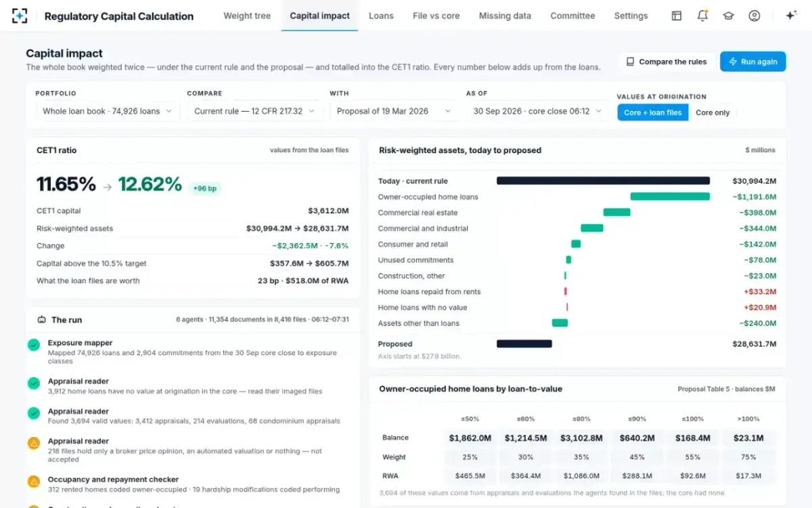Screen dimensions: 812x508
Task: Click the check icon for Found 3,694 valid values row
Action: click(34, 413)
